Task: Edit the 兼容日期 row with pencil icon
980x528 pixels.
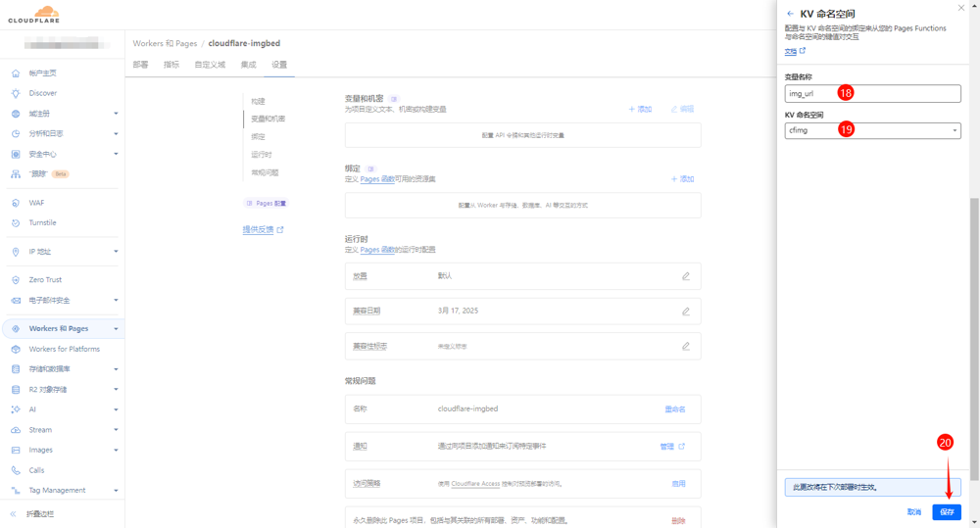Action: pyautogui.click(x=686, y=312)
